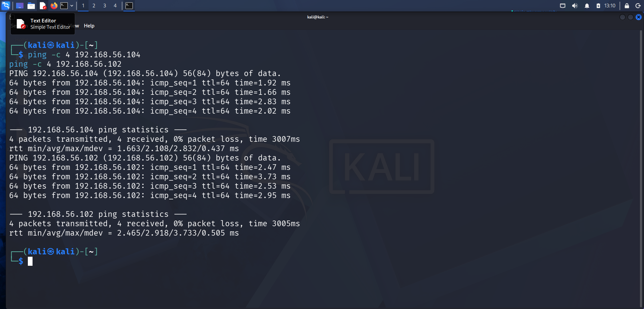Click 'ping -c 4 192.168.56.104' command text
Image resolution: width=644 pixels, height=309 pixels.
84,55
